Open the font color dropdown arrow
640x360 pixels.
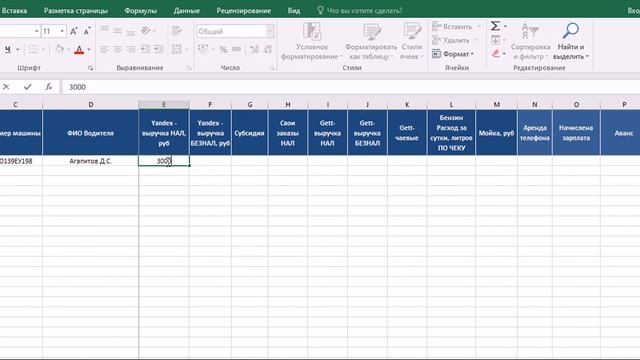(x=89, y=50)
